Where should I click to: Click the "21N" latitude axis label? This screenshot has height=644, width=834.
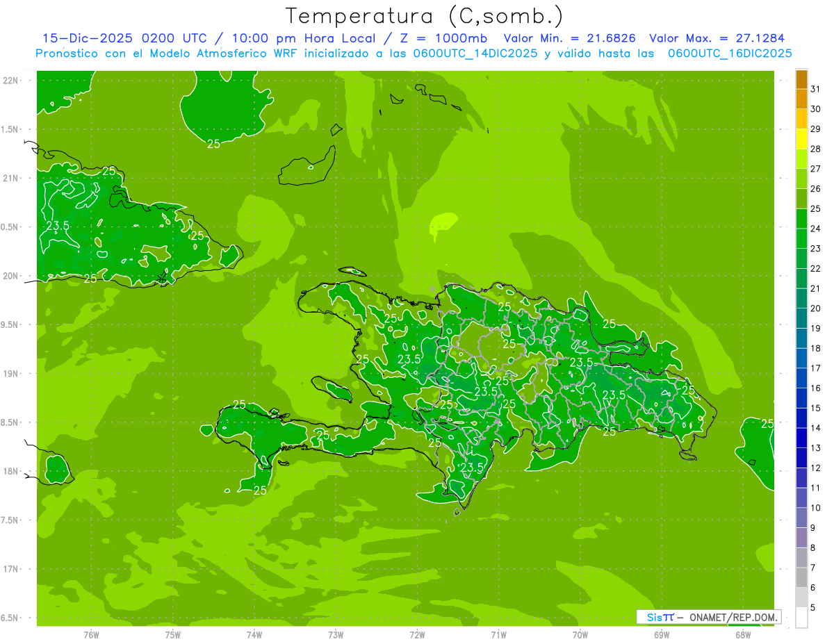[x=11, y=179]
